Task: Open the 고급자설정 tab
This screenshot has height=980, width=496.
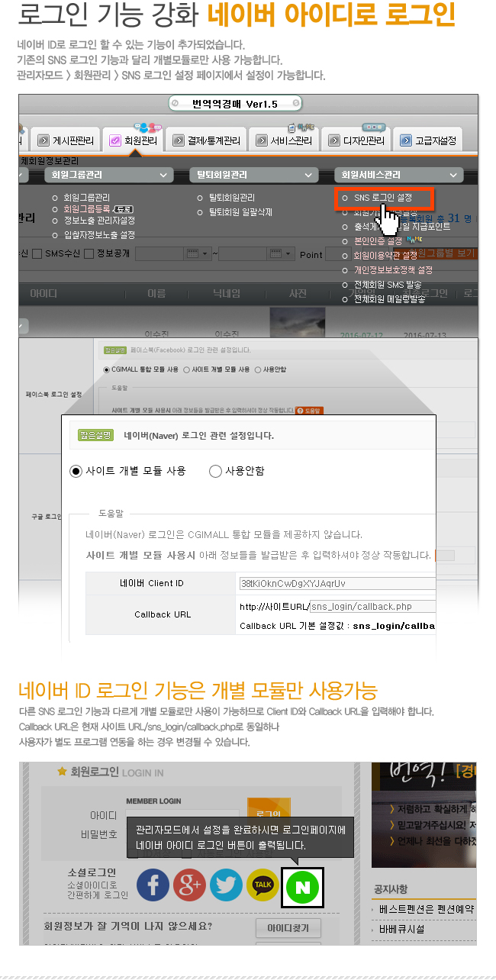Action: tap(427, 140)
